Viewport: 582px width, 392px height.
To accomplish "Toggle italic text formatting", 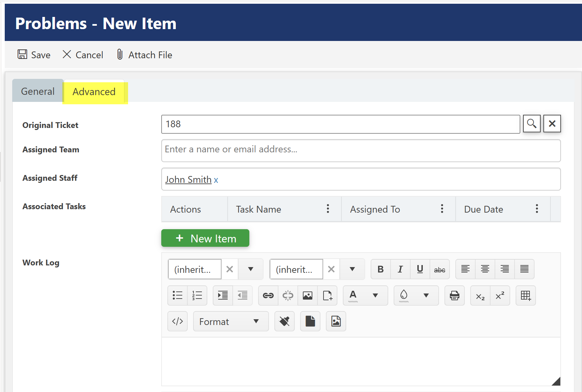I will [400, 269].
